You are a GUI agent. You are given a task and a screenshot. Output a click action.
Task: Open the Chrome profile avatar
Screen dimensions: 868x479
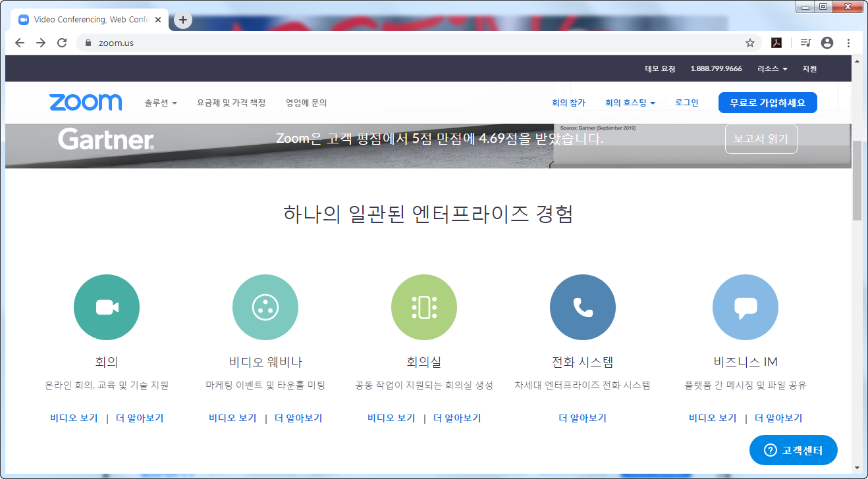827,43
